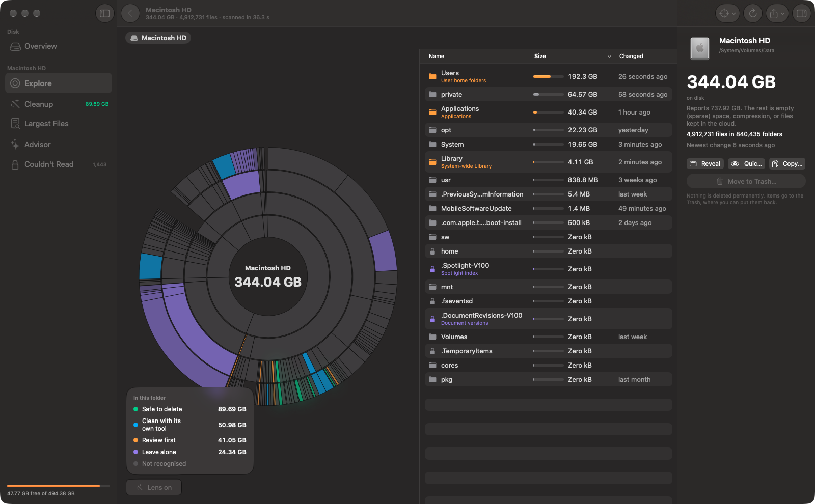815x504 pixels.
Task: Click the Users size bar
Action: 549,76
